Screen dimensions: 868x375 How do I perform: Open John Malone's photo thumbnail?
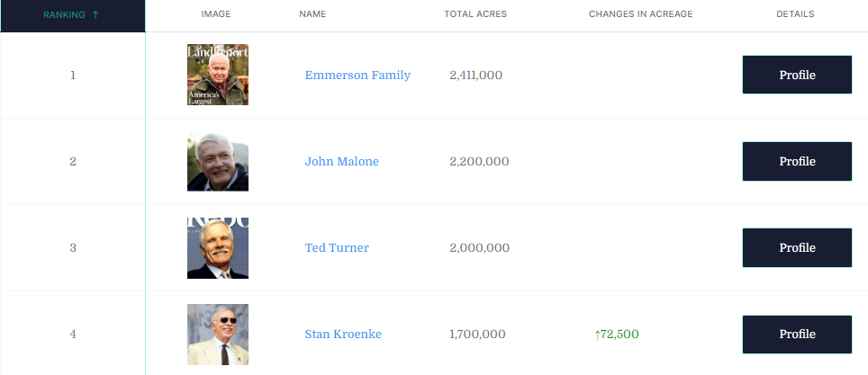(x=218, y=162)
